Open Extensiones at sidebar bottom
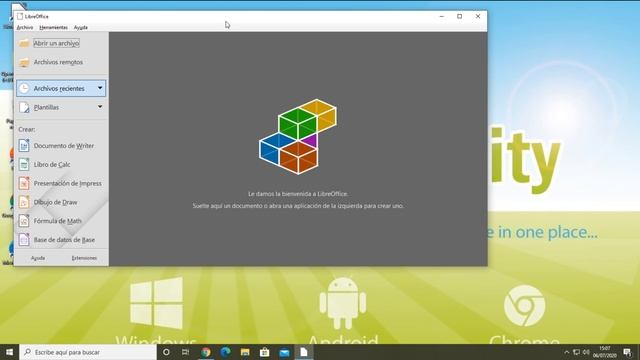The width and height of the screenshot is (640, 360). pyautogui.click(x=84, y=258)
